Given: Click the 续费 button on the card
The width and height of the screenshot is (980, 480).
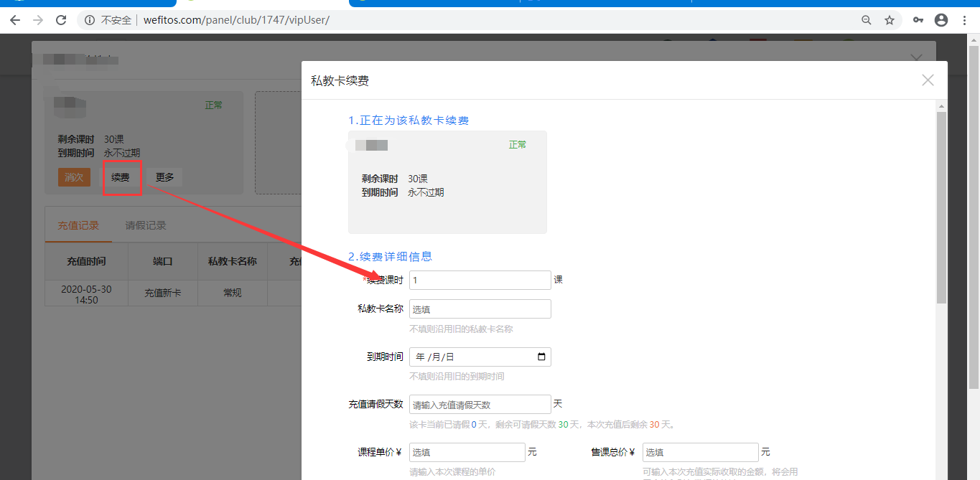Looking at the screenshot, I should (x=121, y=177).
